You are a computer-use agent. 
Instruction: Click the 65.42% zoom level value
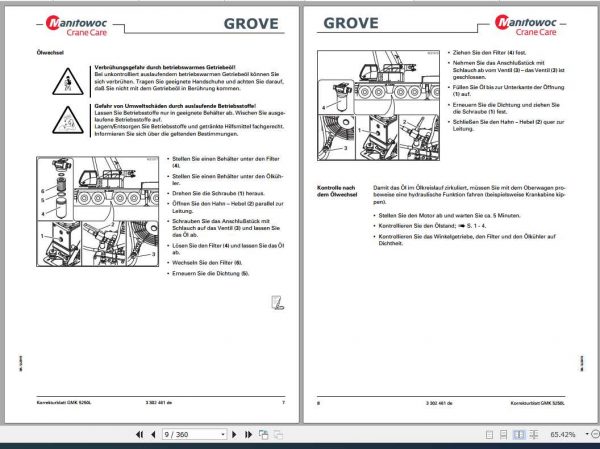pyautogui.click(x=562, y=435)
